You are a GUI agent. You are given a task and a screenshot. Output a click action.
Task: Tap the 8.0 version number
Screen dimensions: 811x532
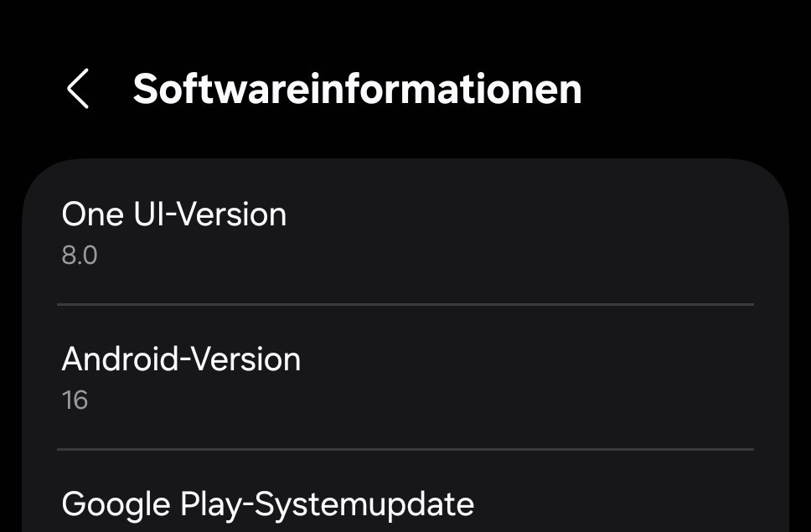pos(79,256)
